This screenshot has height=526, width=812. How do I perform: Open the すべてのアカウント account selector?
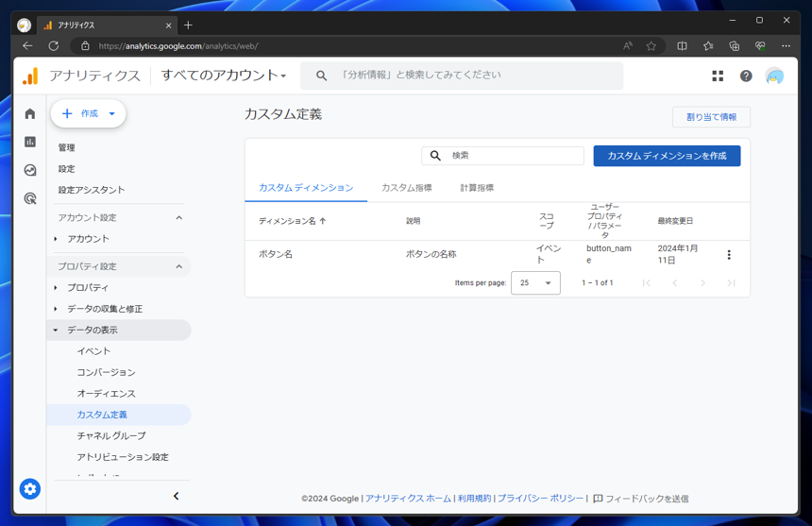point(224,76)
